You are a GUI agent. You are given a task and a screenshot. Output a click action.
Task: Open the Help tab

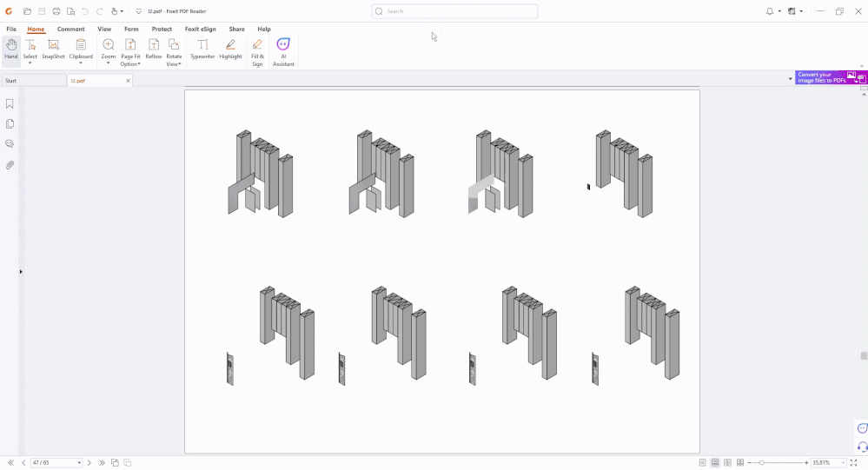point(264,30)
